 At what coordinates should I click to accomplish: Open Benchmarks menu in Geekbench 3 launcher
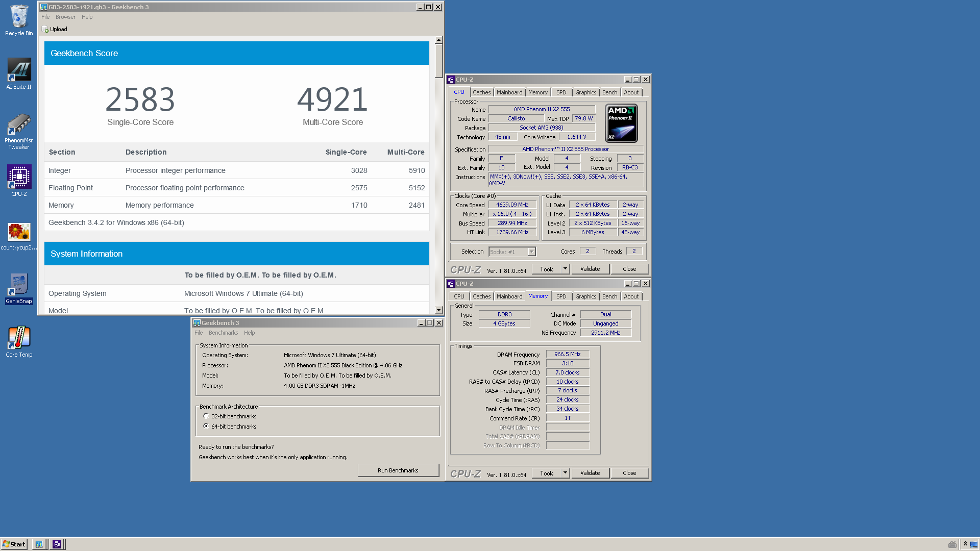pos(223,333)
